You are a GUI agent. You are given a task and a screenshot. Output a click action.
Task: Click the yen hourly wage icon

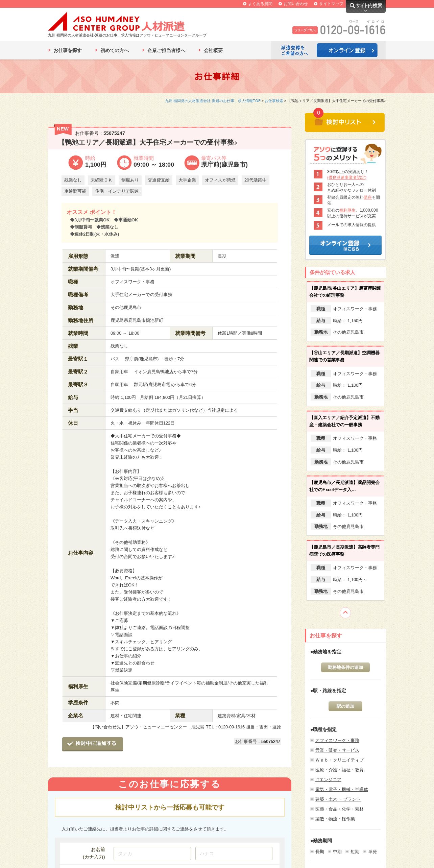pyautogui.click(x=75, y=163)
